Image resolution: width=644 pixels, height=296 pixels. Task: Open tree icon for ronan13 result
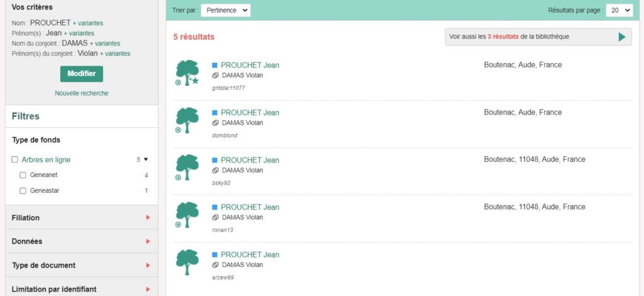coord(187,215)
